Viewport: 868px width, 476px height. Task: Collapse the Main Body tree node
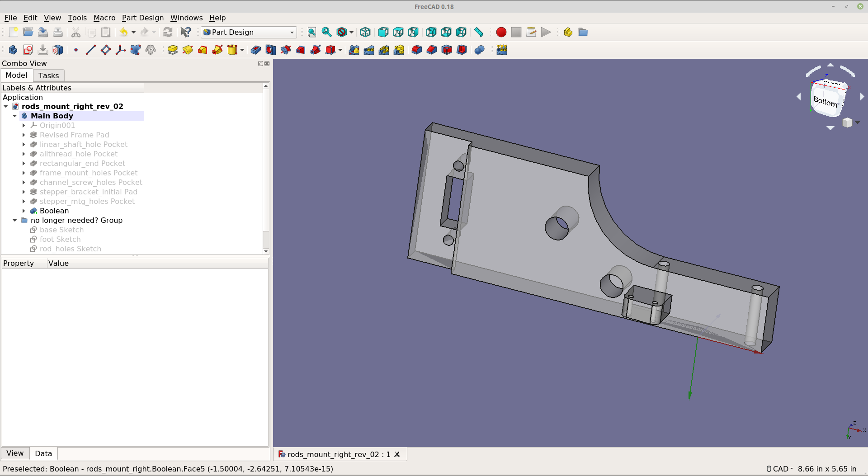click(15, 116)
